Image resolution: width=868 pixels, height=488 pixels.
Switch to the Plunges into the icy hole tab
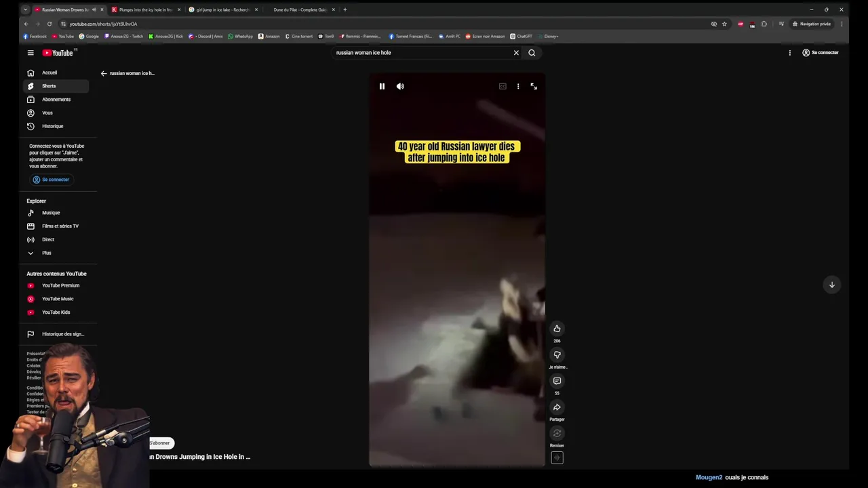click(x=145, y=9)
